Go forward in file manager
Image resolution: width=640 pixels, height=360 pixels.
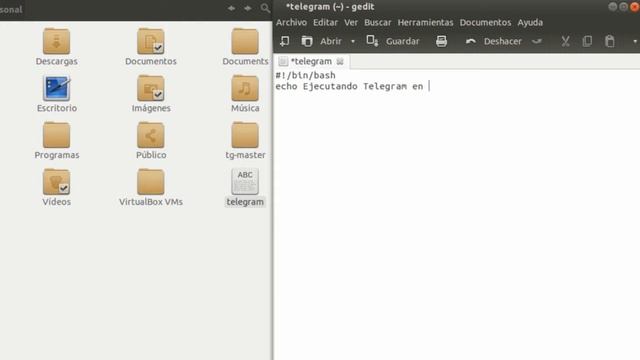point(248,8)
